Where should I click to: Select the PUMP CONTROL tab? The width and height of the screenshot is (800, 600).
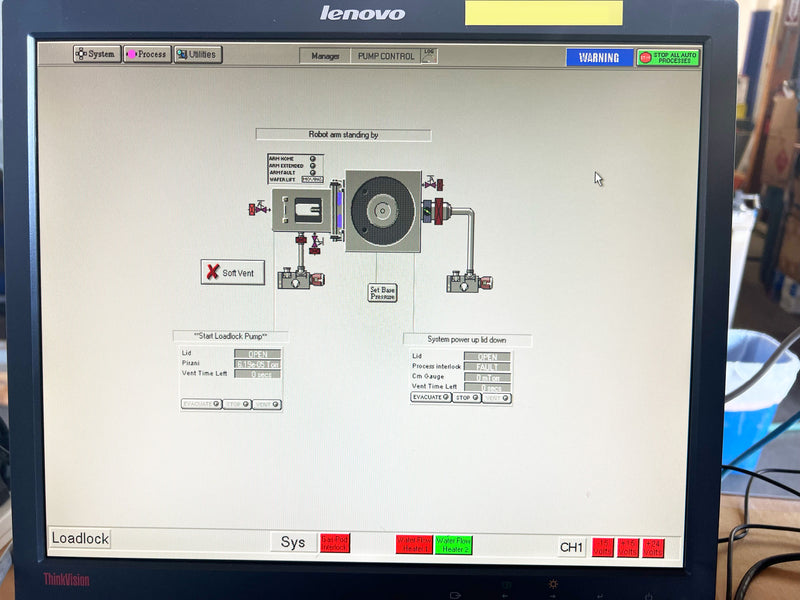pyautogui.click(x=386, y=56)
